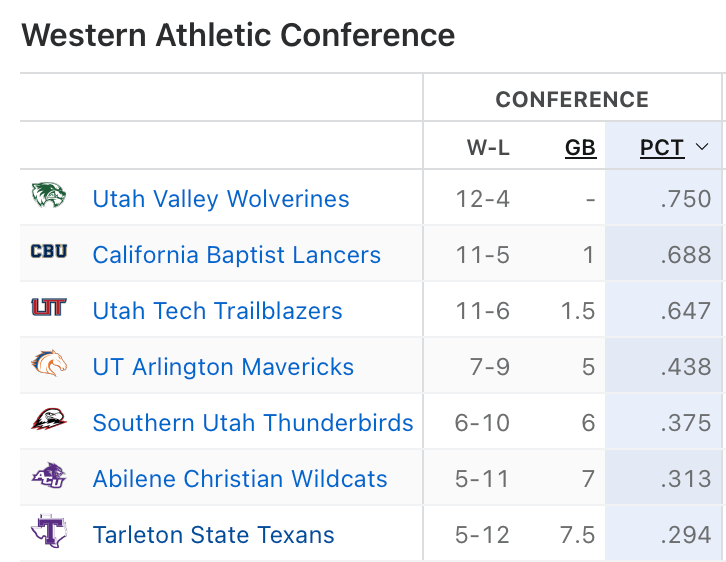Click the California Baptist CBU logo
The image size is (726, 562).
pyautogui.click(x=48, y=252)
